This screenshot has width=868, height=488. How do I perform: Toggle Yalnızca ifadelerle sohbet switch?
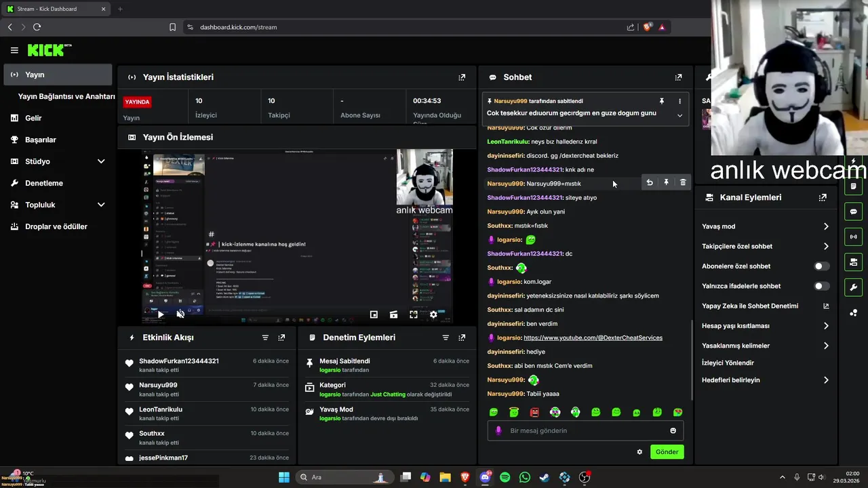[x=821, y=286]
